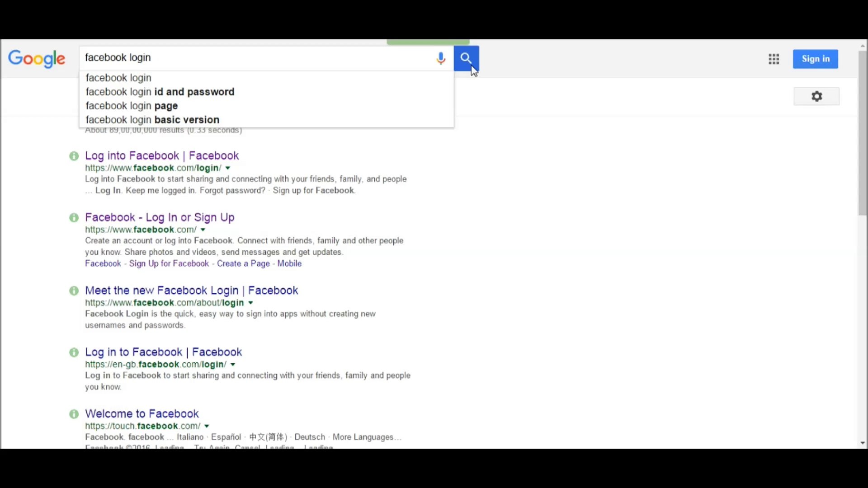Viewport: 868px width, 488px height.
Task: Click the scrollbar up arrow
Action: 863,46
